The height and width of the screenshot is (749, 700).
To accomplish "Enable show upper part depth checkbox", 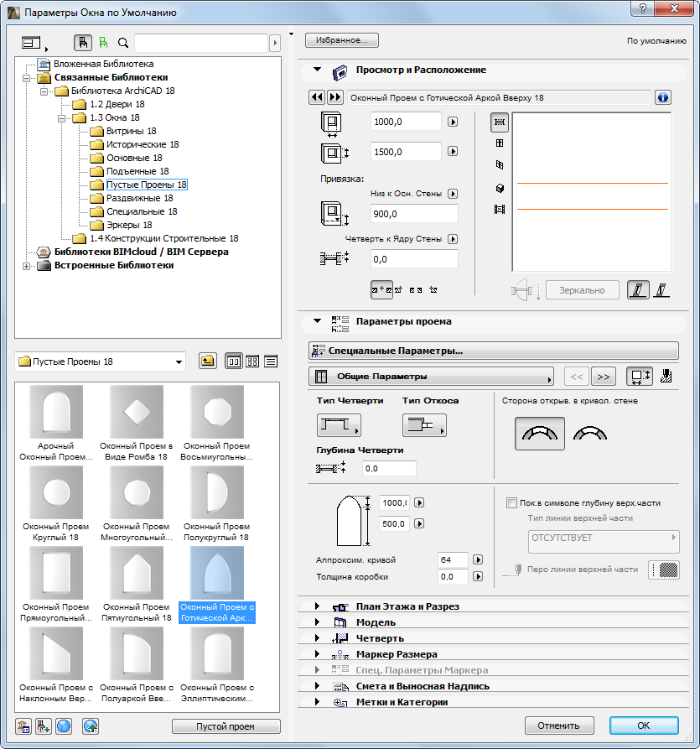I will 511,503.
